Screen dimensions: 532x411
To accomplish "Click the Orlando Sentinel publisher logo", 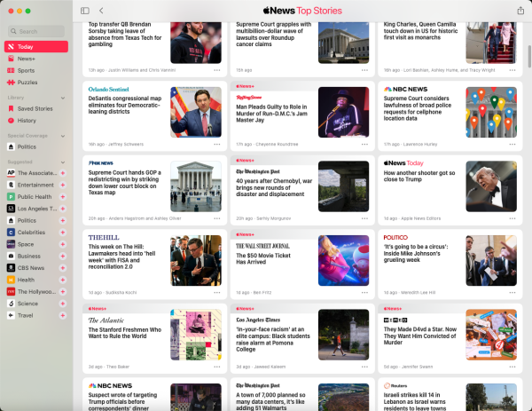I will (x=108, y=90).
